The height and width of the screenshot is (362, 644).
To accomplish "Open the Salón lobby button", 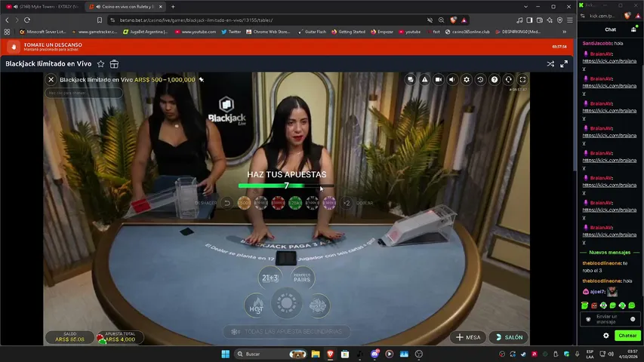I will (509, 337).
